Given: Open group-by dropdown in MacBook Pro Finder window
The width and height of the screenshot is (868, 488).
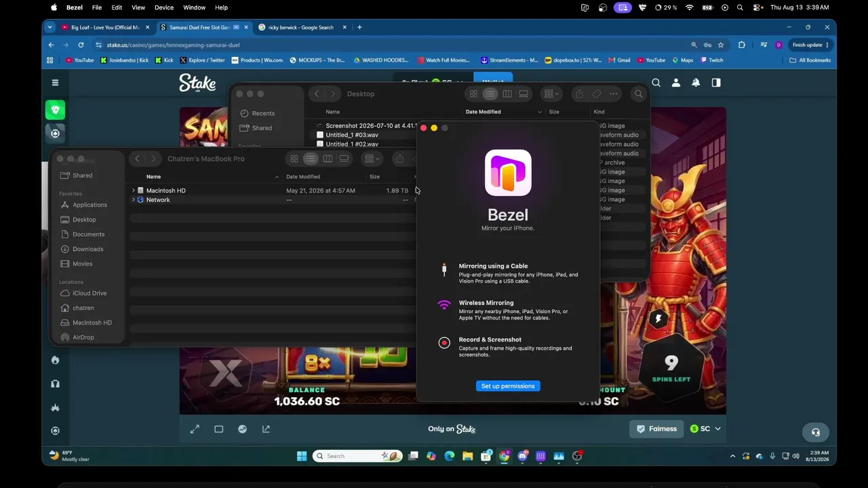Looking at the screenshot, I should (x=370, y=159).
